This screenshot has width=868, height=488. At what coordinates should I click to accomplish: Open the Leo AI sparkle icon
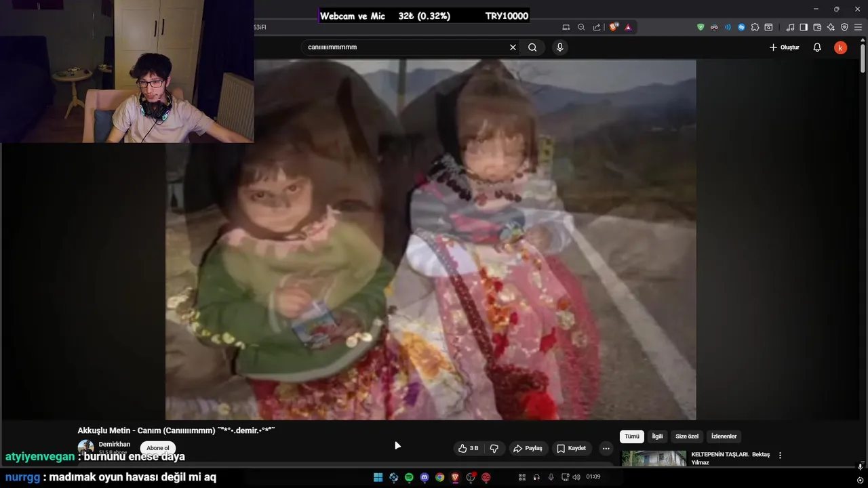pyautogui.click(x=831, y=27)
